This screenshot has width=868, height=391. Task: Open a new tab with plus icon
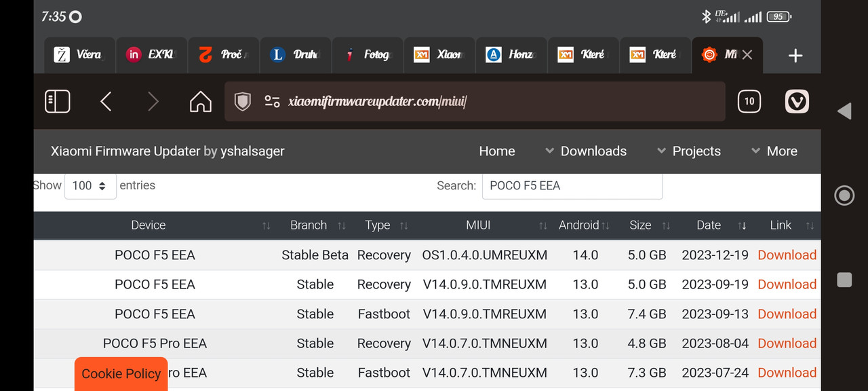pyautogui.click(x=795, y=56)
